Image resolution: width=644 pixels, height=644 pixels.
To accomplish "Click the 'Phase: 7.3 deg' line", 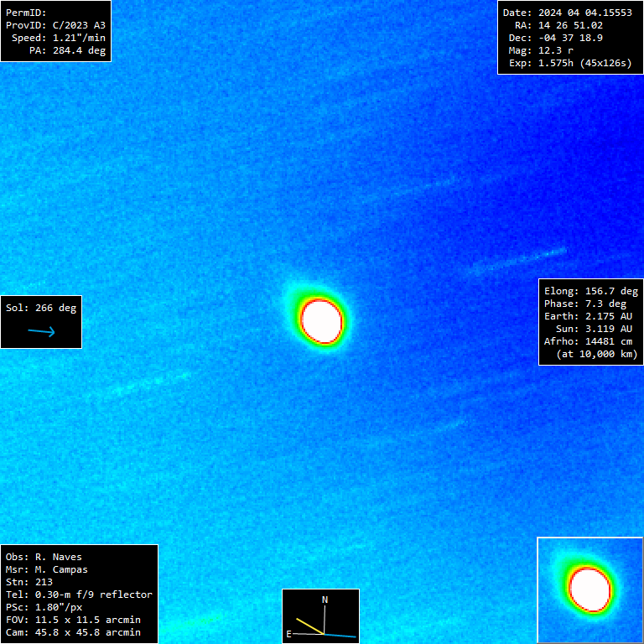I will coord(585,304).
